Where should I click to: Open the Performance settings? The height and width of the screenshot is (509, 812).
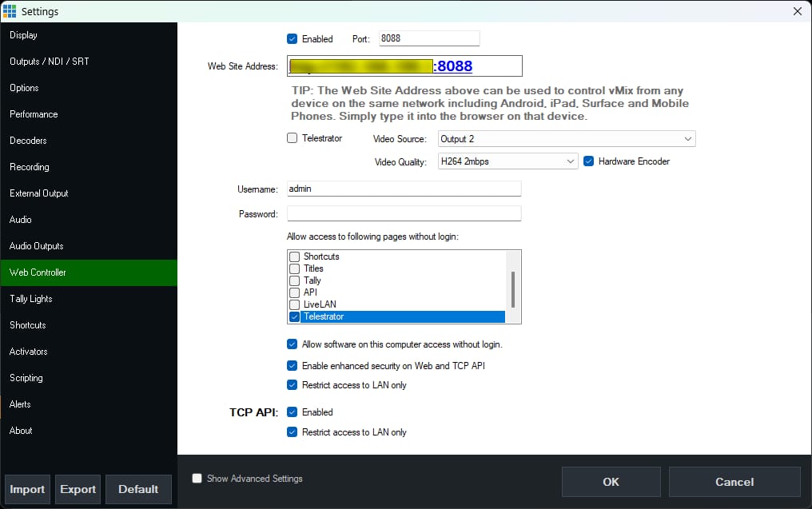click(x=89, y=114)
